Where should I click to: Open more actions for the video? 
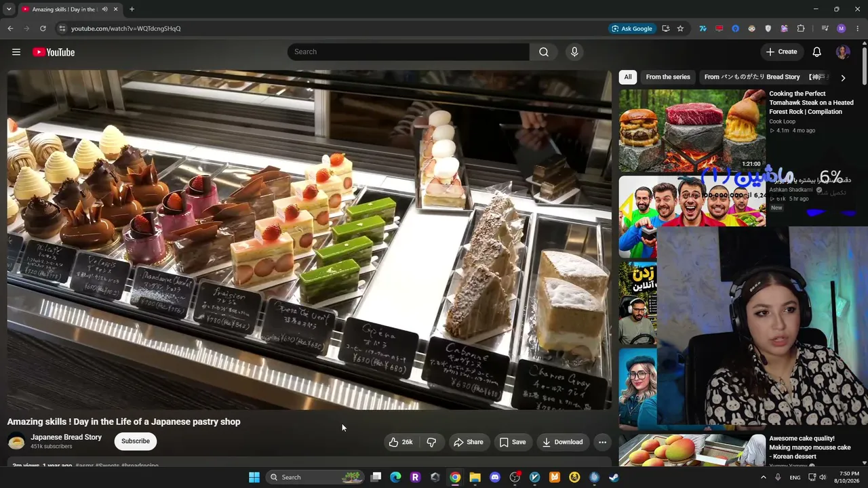tap(602, 442)
